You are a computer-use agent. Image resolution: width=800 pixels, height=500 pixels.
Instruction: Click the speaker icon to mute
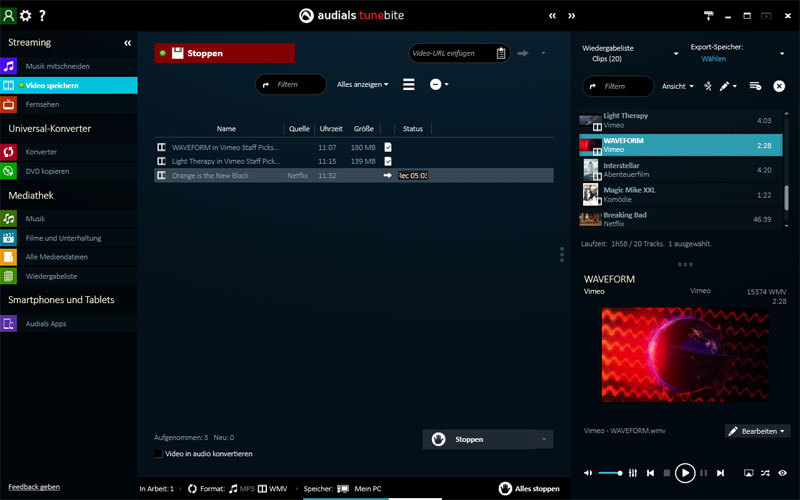tap(588, 472)
